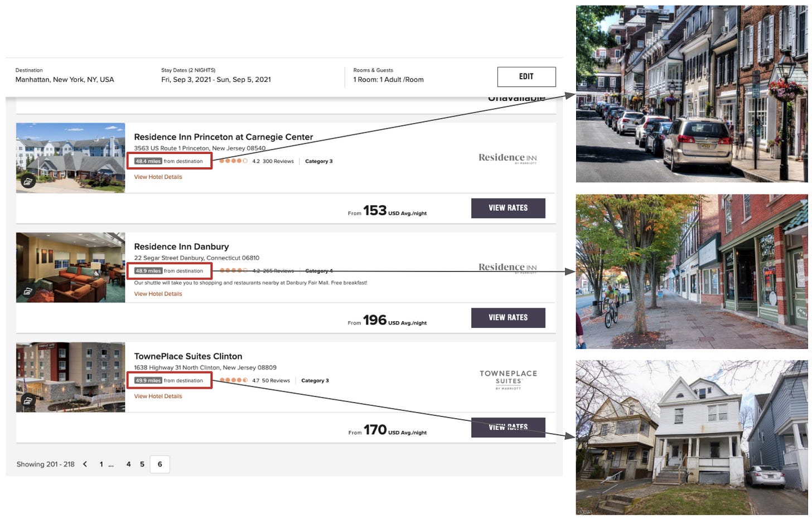Go to results page 5
Screen dimensions: 812x519
[x=142, y=464]
